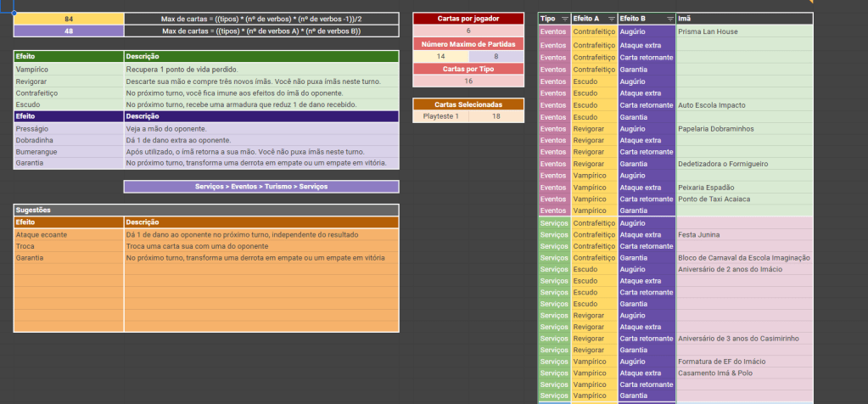Select the Festa Junina cell
Screen dimensions: 868x404
(x=743, y=234)
